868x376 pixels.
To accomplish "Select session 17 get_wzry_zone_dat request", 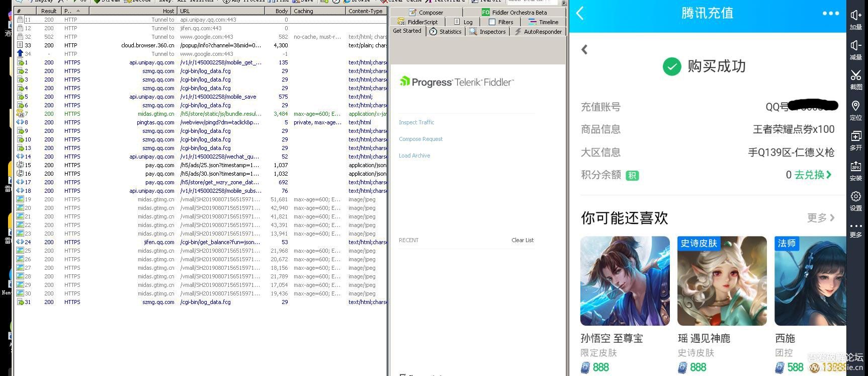I will 201,182.
